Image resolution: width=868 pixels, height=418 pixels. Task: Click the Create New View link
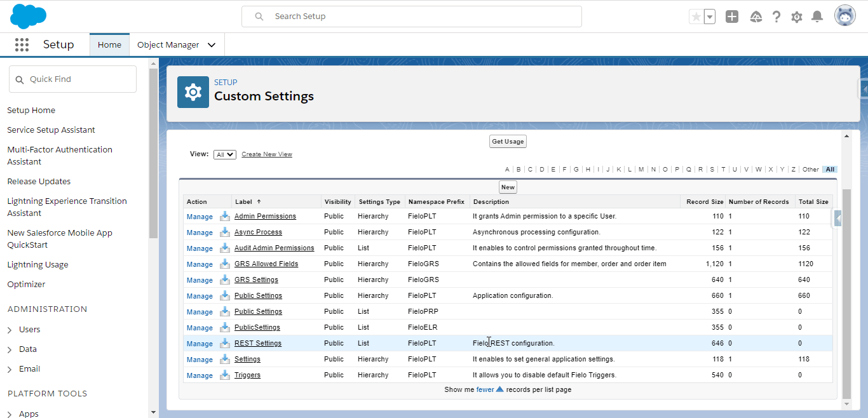[x=267, y=154]
